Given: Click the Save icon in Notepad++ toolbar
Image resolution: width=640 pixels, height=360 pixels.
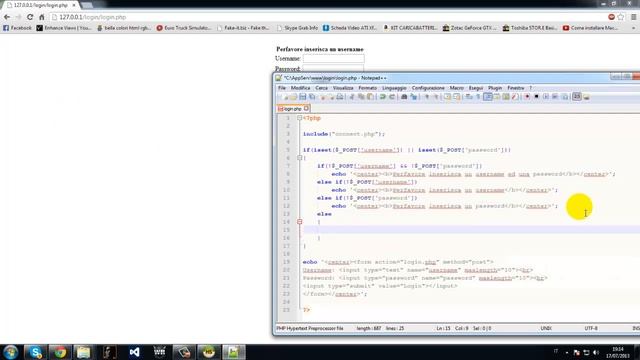Looking at the screenshot, I should coord(302,97).
